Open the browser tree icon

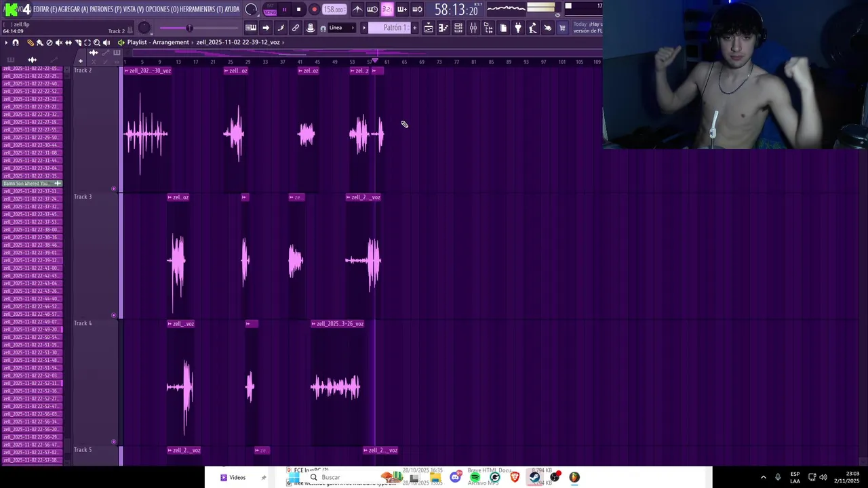point(488,28)
